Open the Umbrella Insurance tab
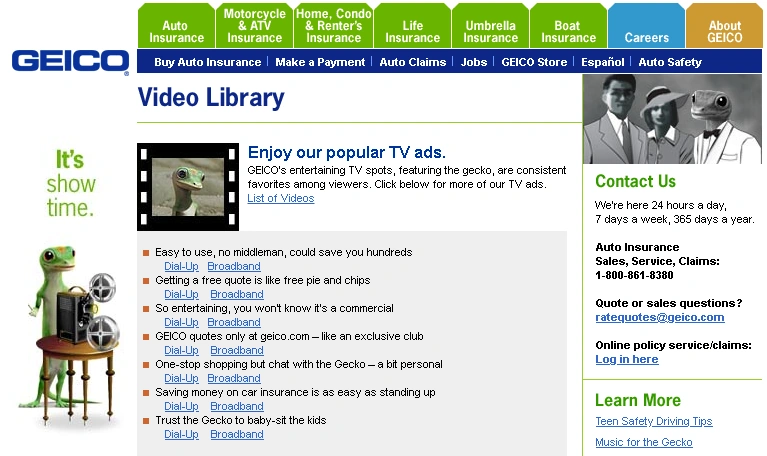The width and height of the screenshot is (767, 456). [490, 26]
